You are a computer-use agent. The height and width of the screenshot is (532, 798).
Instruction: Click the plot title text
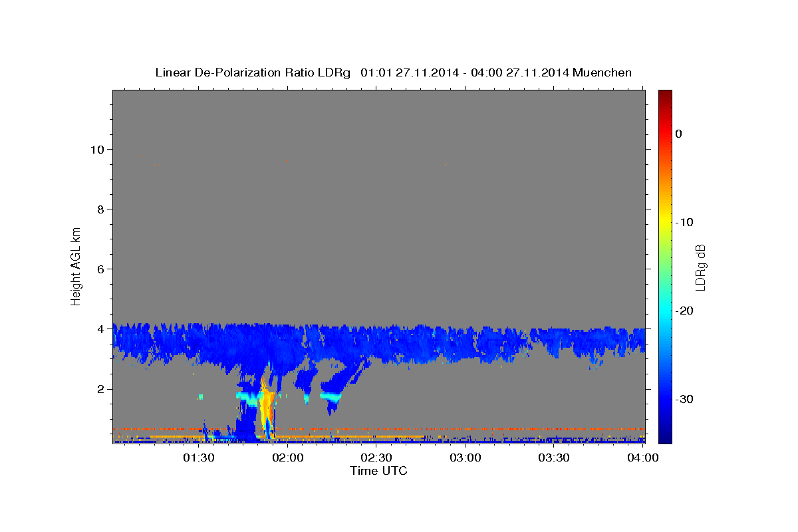click(393, 72)
